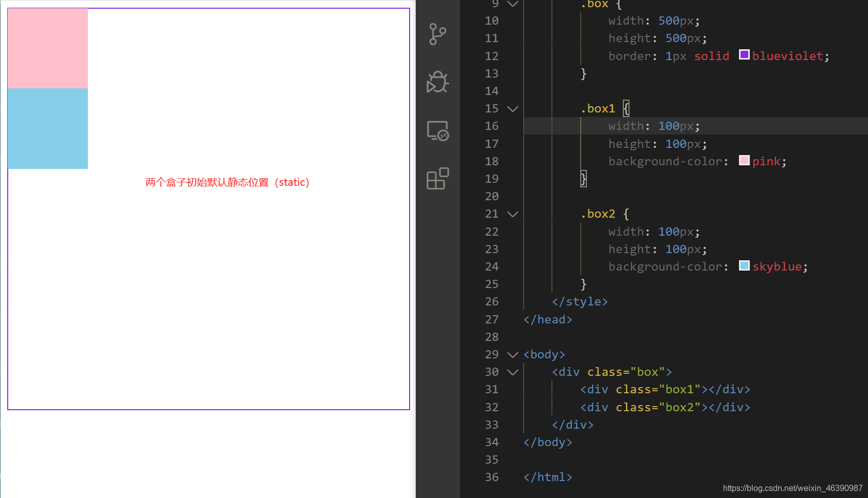868x498 pixels.
Task: Click the div class="box2" line
Action: click(665, 407)
